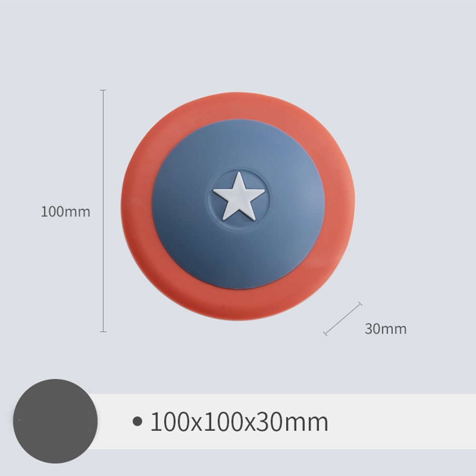The width and height of the screenshot is (476, 476).
Task: Click the white banner strip right of the size text
Action: coord(401,421)
